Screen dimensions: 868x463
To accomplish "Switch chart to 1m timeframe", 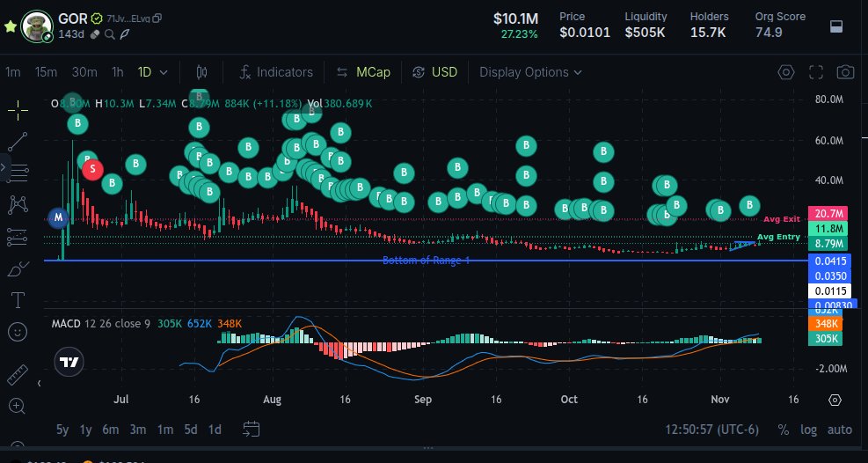I will (x=13, y=72).
